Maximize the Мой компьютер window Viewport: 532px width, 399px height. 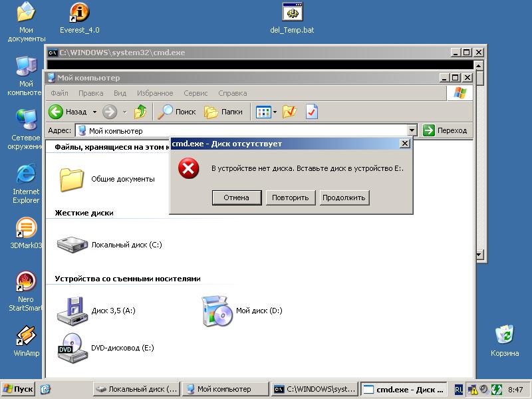(456, 78)
